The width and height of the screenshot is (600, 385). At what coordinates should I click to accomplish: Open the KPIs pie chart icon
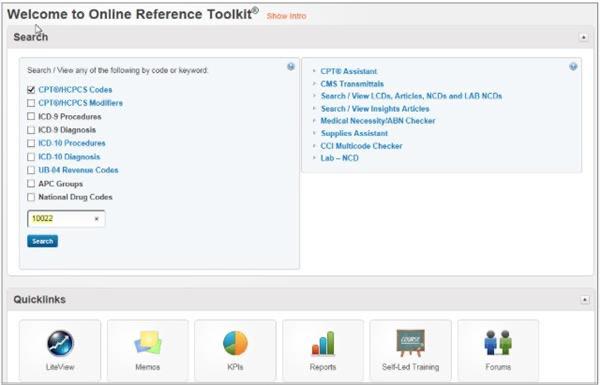point(235,343)
